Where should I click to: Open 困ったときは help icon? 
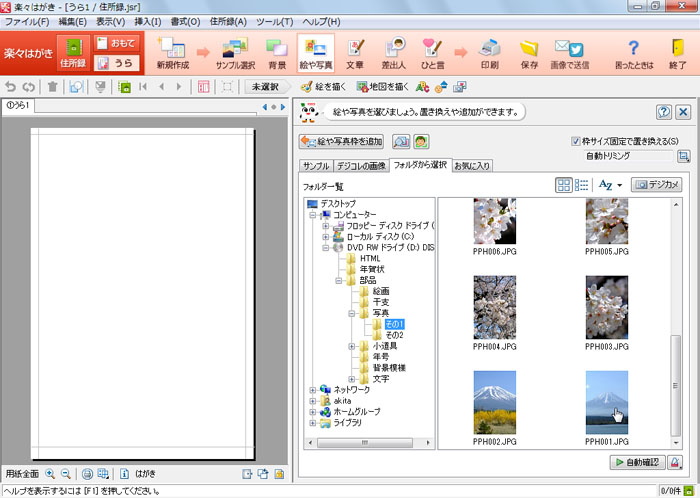pyautogui.click(x=632, y=52)
